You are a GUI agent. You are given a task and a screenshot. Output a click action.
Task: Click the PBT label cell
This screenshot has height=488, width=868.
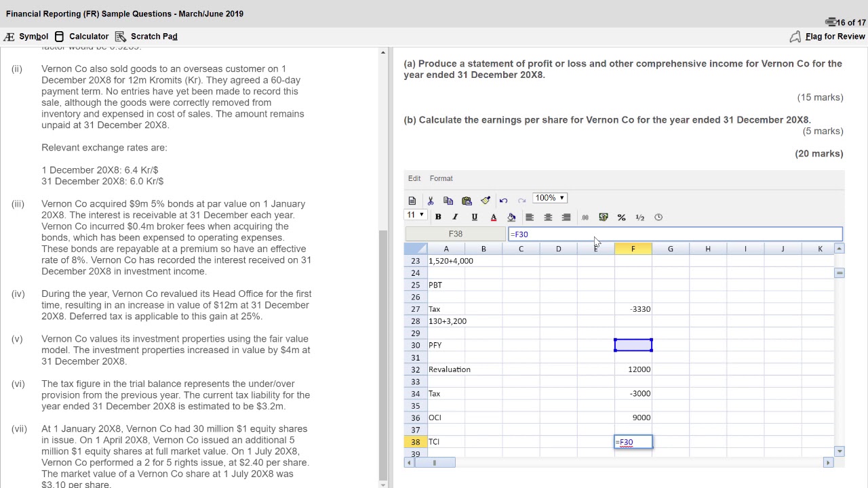pos(446,285)
